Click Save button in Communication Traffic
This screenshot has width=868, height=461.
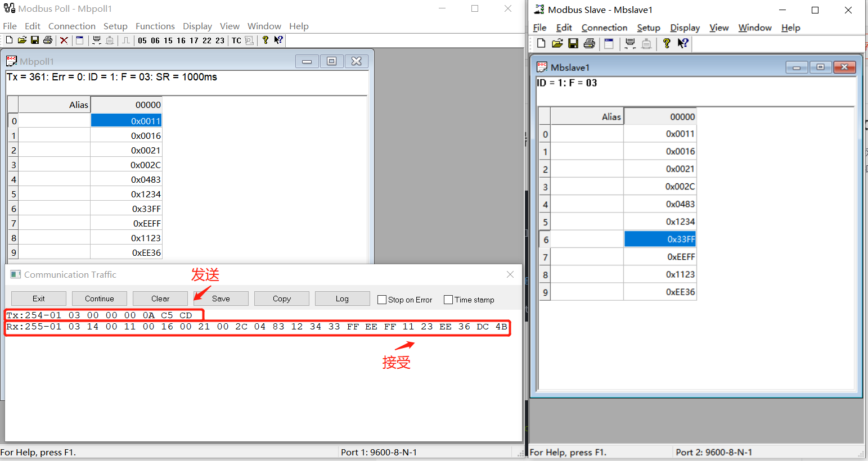221,299
